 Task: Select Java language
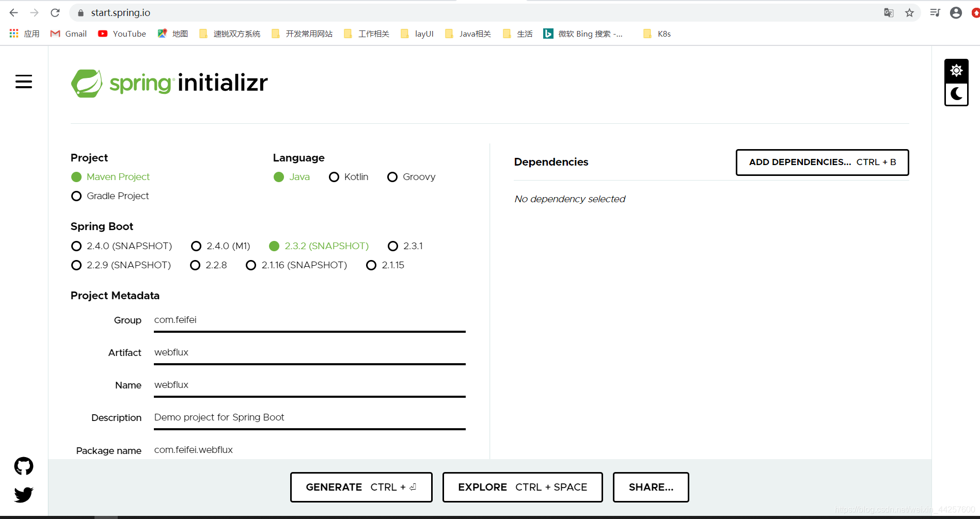click(x=292, y=177)
